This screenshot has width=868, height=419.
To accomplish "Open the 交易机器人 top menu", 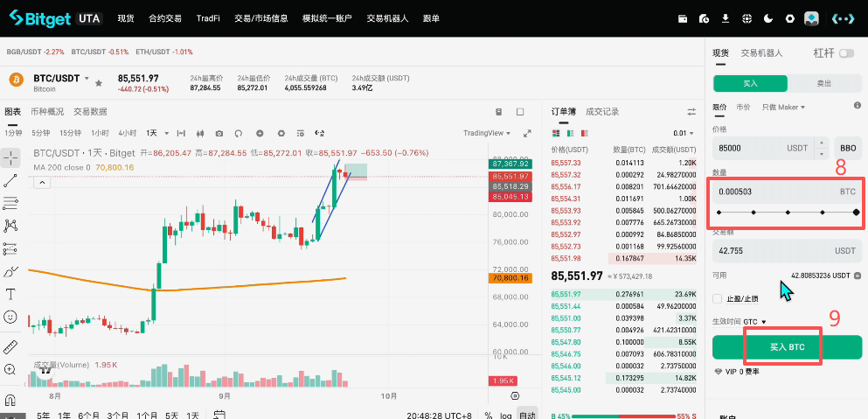I will click(387, 18).
